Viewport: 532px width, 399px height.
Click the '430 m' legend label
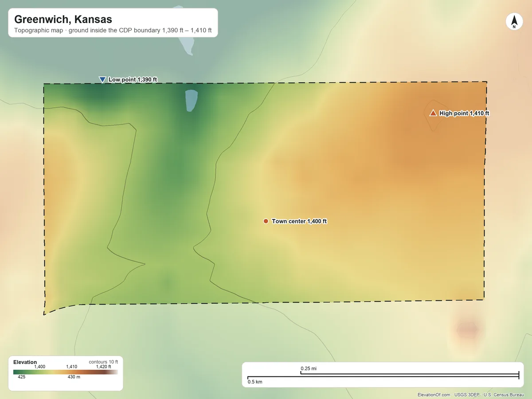pyautogui.click(x=74, y=377)
